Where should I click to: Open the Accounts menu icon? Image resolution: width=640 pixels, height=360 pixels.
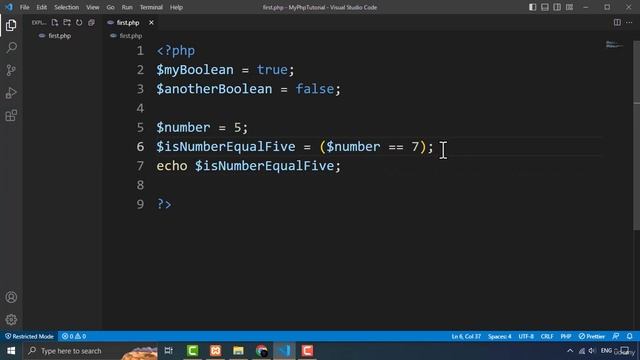click(x=11, y=297)
